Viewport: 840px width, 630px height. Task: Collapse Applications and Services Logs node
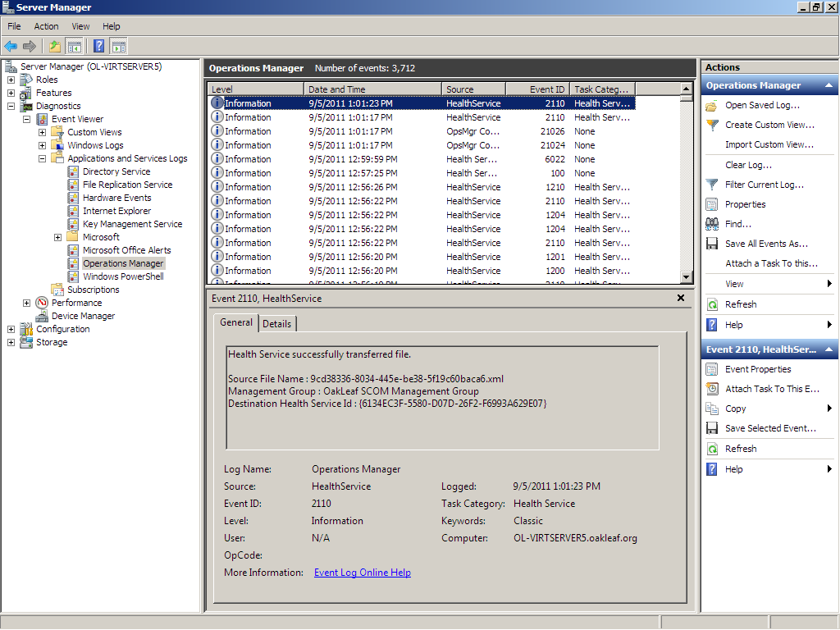point(42,158)
